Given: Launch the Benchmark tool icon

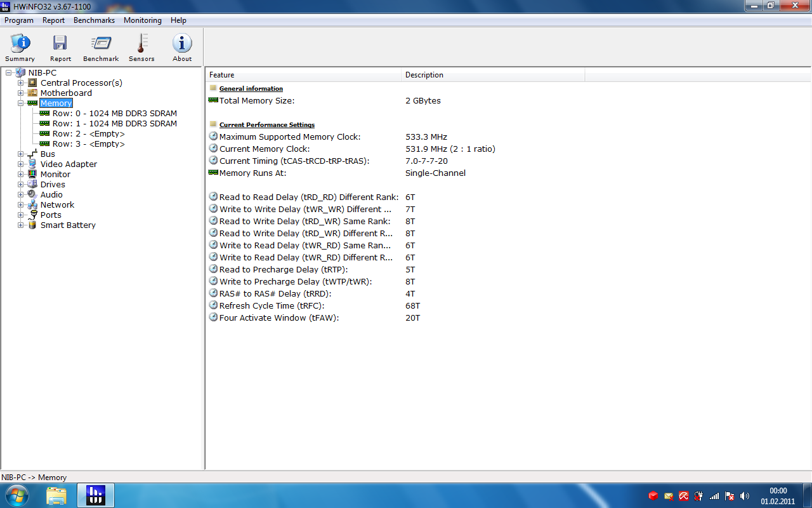Looking at the screenshot, I should coord(101,48).
